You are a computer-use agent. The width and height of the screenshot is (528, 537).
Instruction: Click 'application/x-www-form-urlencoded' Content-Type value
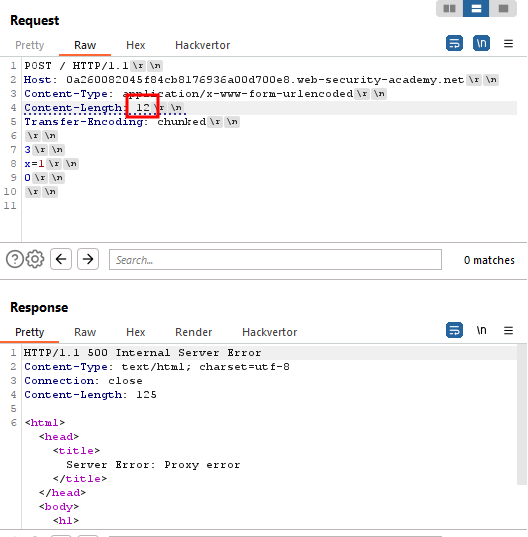(238, 93)
